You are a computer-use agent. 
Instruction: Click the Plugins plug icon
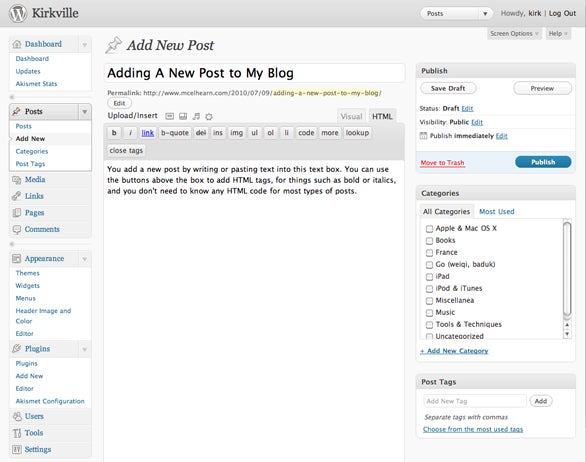coord(16,349)
